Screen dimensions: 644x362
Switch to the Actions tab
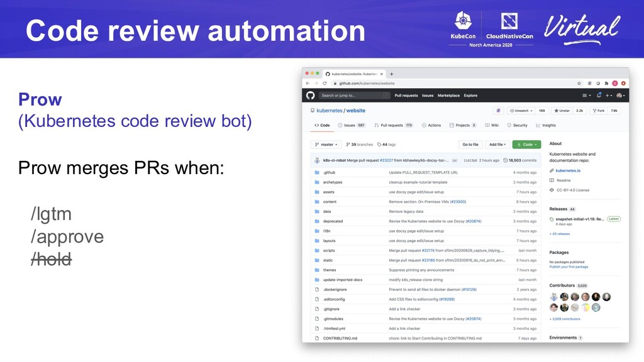(431, 125)
